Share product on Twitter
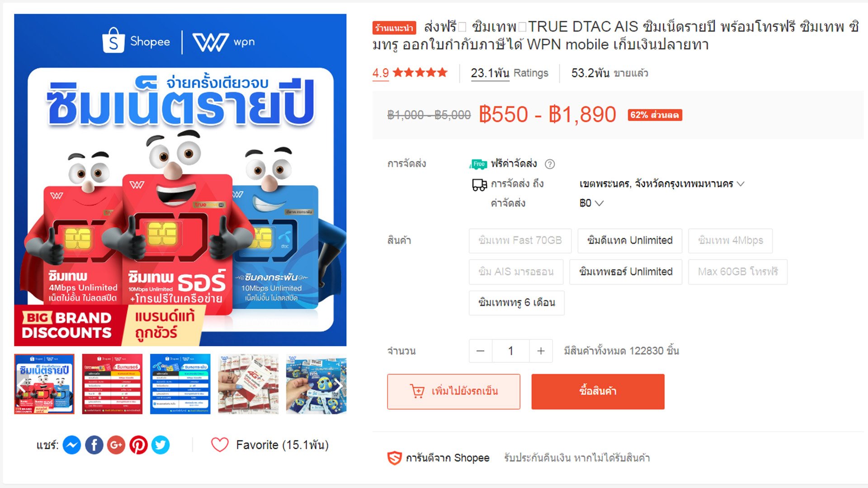868x488 pixels. pos(160,445)
